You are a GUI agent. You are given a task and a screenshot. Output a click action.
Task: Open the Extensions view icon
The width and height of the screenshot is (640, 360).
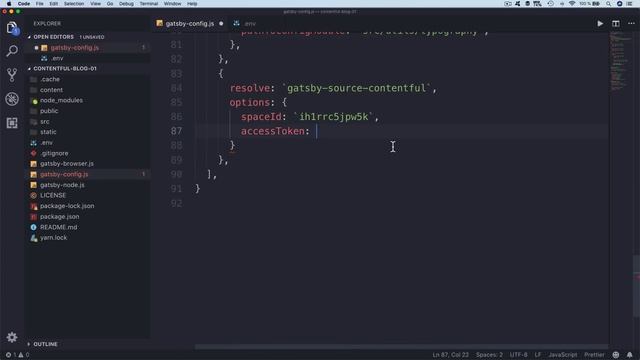12,123
